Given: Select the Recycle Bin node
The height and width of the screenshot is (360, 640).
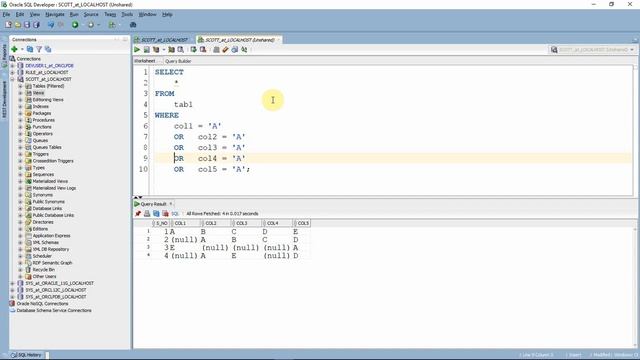Looking at the screenshot, I should (44, 270).
